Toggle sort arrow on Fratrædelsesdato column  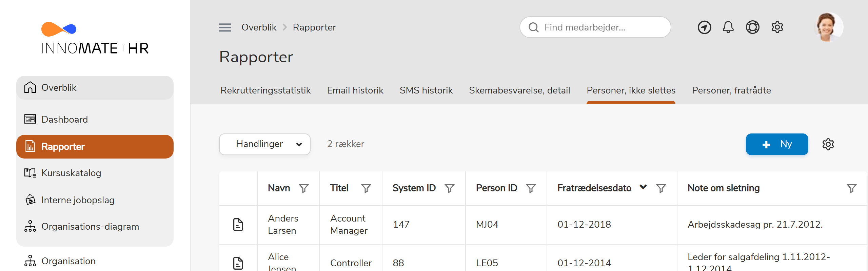coord(643,187)
